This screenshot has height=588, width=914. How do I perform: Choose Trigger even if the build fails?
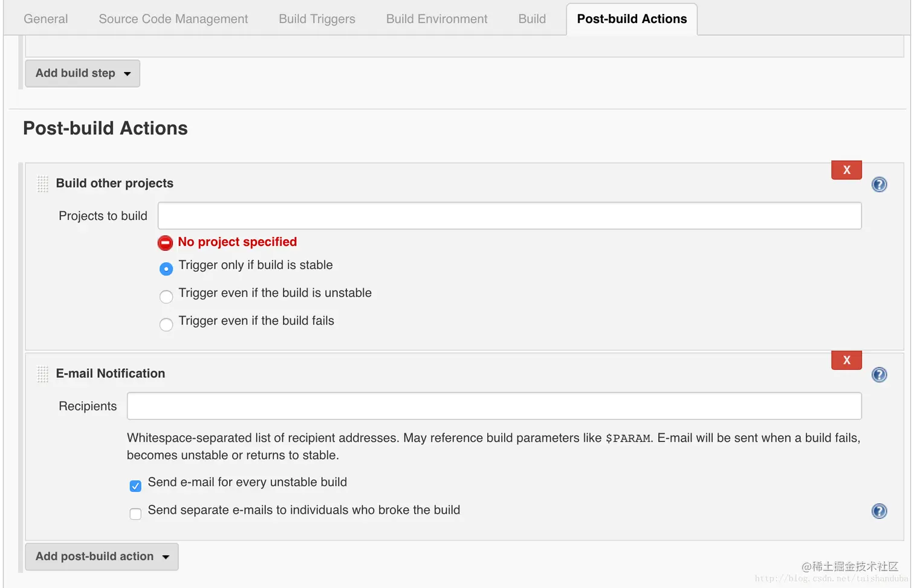pos(166,325)
